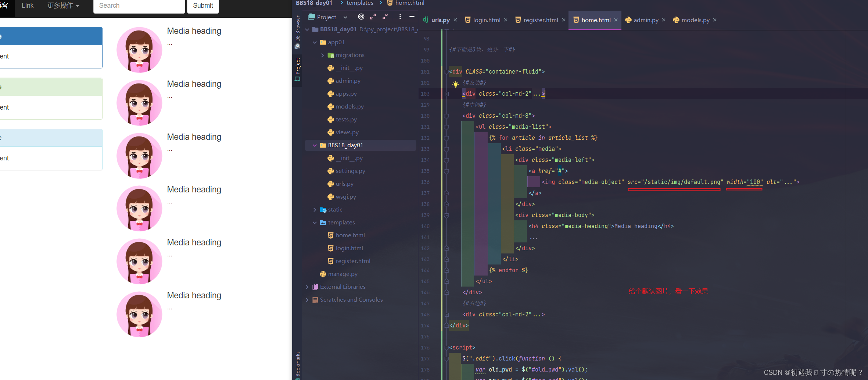Expand External Libraries node

pyautogui.click(x=307, y=287)
